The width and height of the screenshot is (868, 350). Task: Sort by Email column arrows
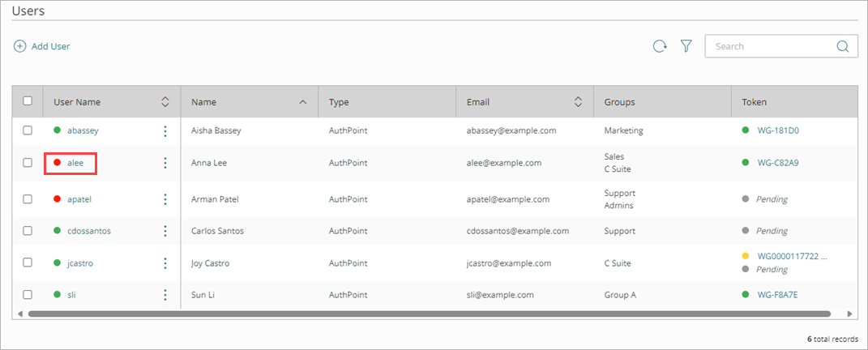578,102
